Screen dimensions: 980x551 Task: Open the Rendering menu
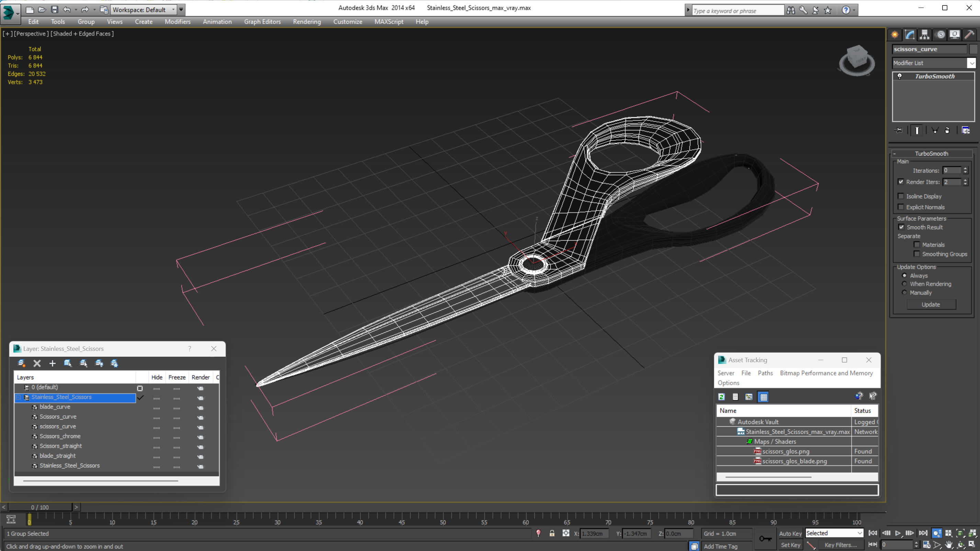307,22
